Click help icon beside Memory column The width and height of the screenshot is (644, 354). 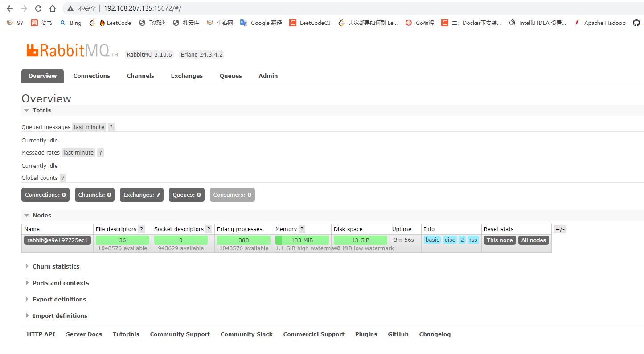tap(302, 229)
